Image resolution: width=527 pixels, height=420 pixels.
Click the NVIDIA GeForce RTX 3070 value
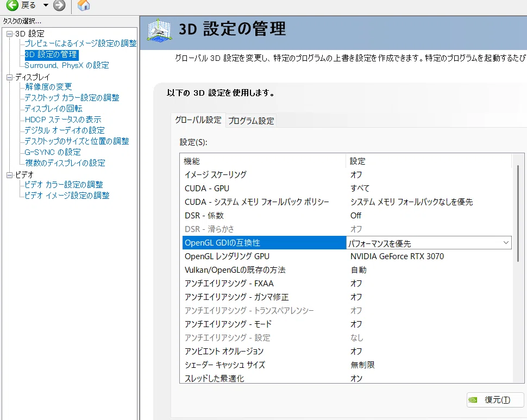pyautogui.click(x=397, y=256)
